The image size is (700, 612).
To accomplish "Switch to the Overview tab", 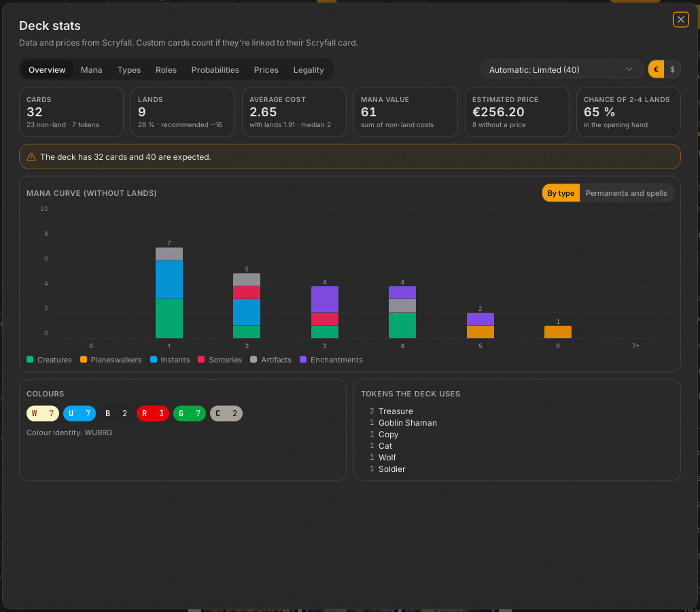I will (47, 69).
